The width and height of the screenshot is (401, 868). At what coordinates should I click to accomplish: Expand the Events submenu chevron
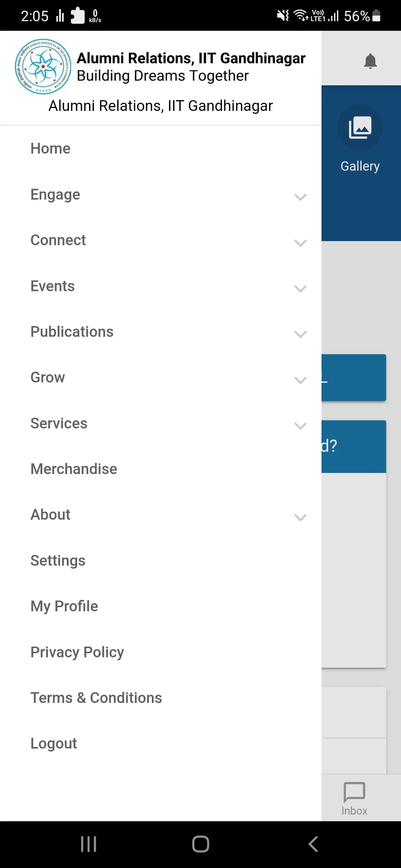[x=300, y=289]
